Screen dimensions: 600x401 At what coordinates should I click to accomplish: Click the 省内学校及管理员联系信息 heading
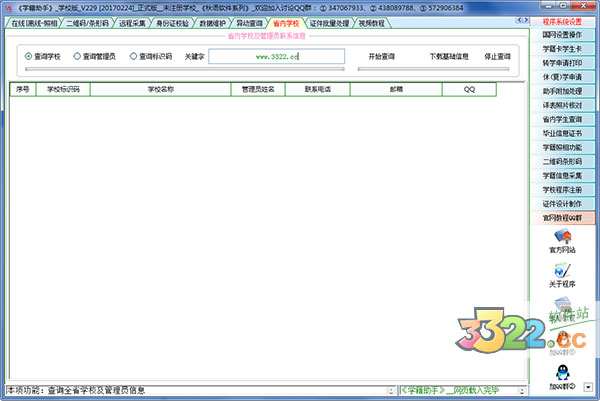coord(267,36)
